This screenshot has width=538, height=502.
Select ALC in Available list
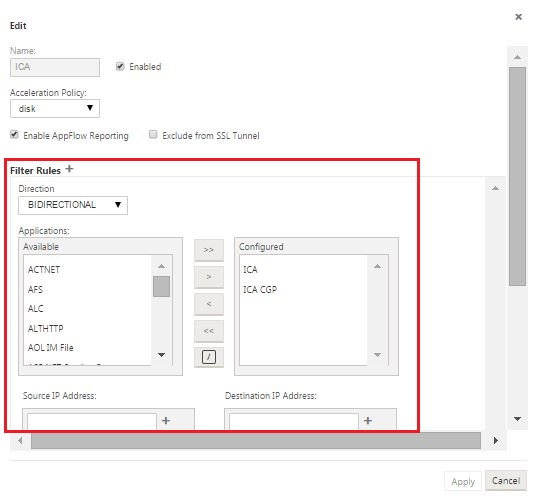(x=36, y=309)
